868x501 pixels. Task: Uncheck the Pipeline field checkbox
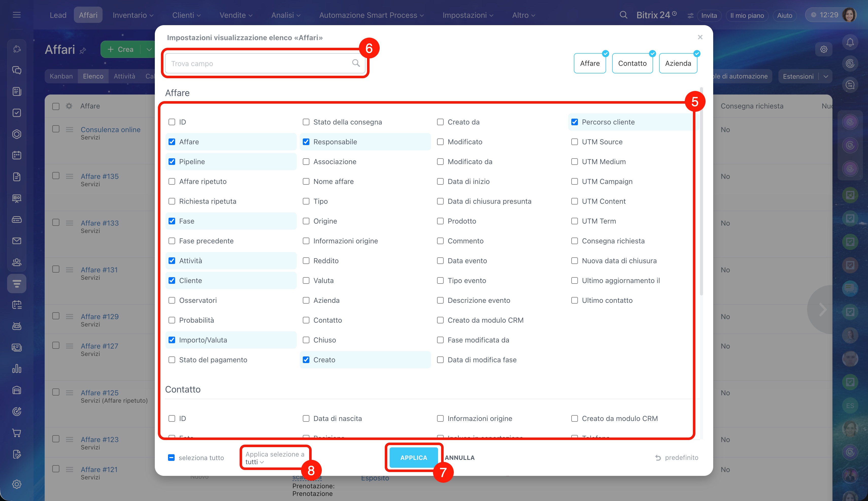click(172, 162)
